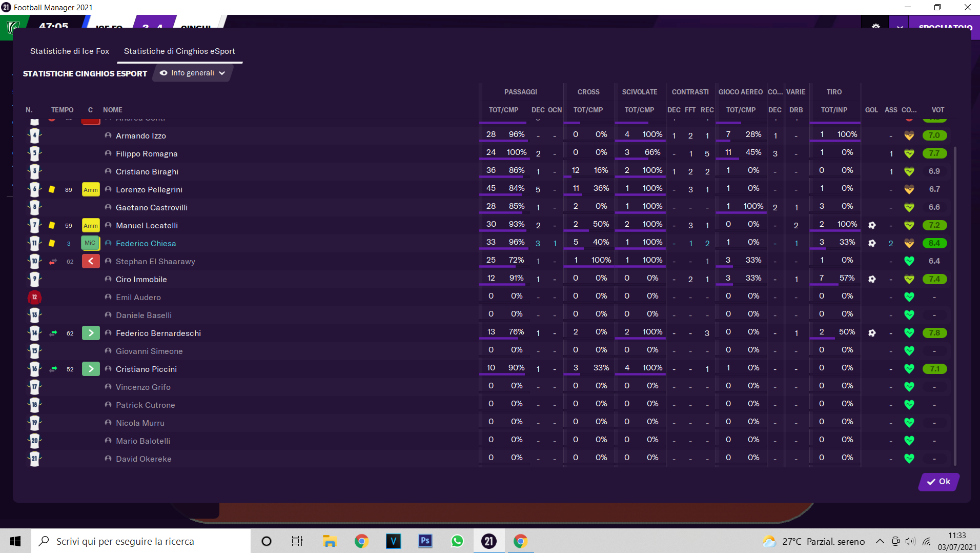Open the Windows Start menu
980x553 pixels.
click(x=15, y=541)
